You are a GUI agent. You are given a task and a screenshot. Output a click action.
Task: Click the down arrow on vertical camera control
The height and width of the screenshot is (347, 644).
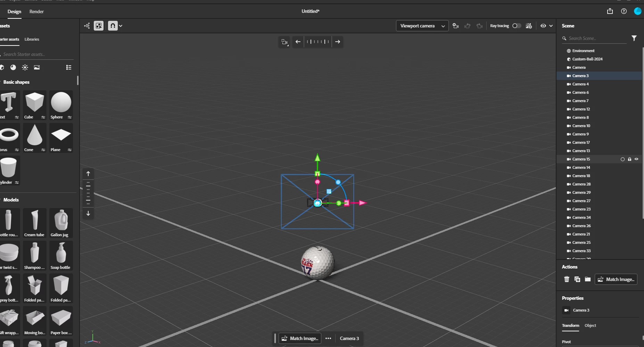[88, 213]
